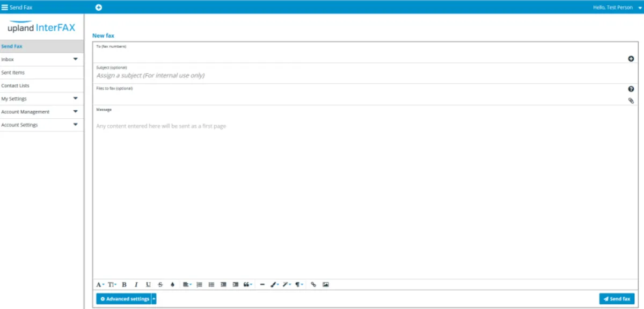Viewport: 644px width, 309px height.
Task: Insert an image into the message
Action: (x=326, y=284)
